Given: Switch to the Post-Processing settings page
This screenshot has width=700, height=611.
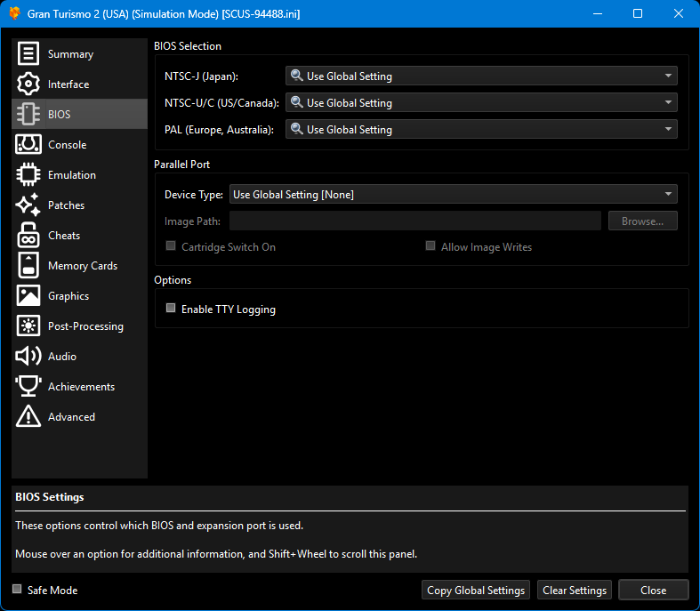Looking at the screenshot, I should click(84, 326).
